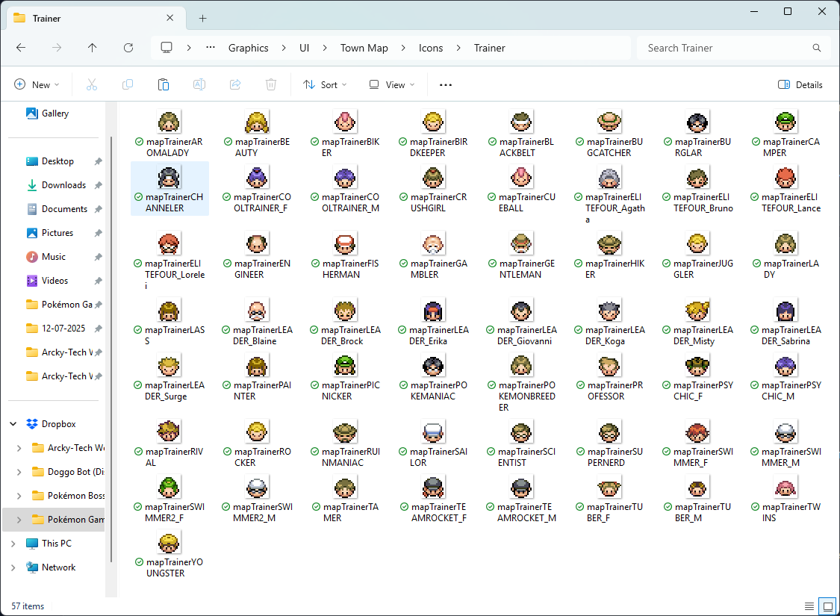
Task: Expand the Network node
Action: click(x=13, y=567)
